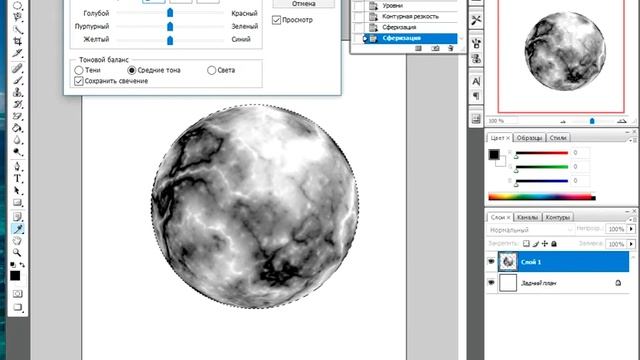Image resolution: width=640 pixels, height=360 pixels.
Task: Toggle Quick Mask mode icon
Action: pyautogui.click(x=18, y=294)
